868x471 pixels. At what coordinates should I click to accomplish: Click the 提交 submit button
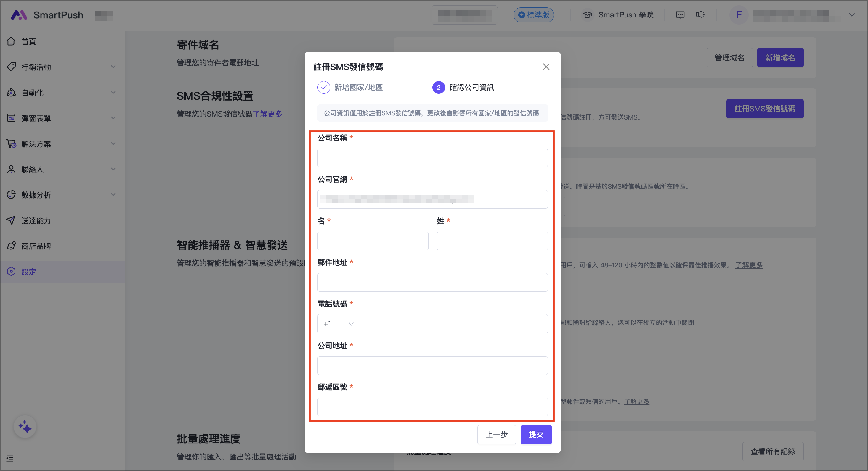pyautogui.click(x=536, y=434)
